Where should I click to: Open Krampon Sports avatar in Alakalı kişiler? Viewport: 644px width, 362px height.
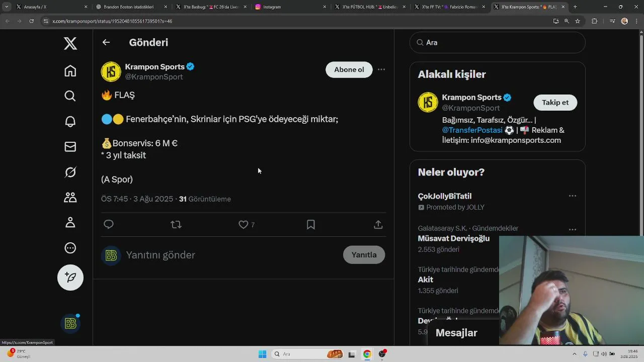point(428,103)
